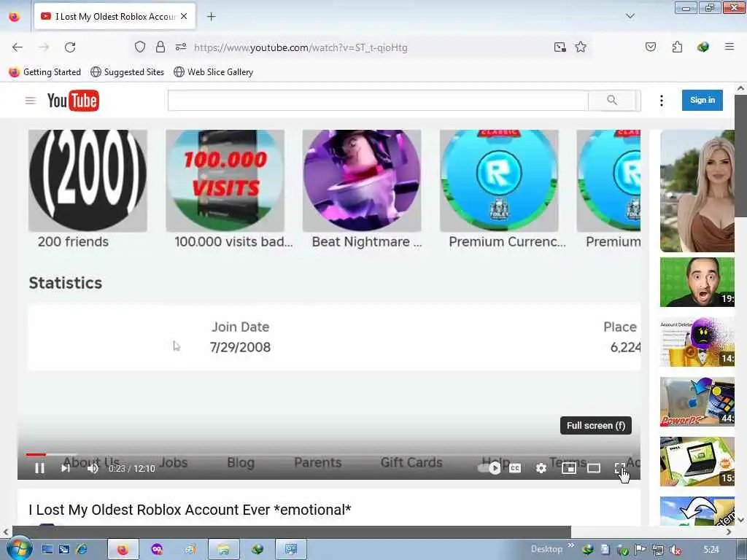Open Getting Started bookmark
747x560 pixels.
[x=45, y=72]
